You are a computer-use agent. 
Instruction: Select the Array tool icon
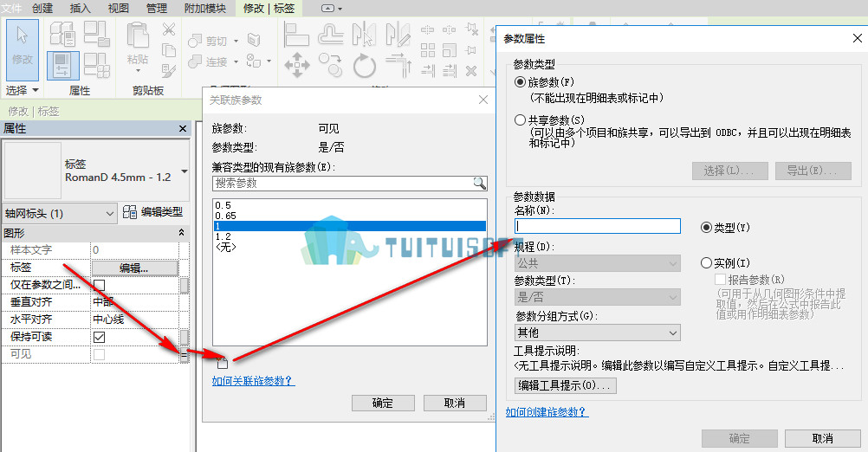[428, 51]
